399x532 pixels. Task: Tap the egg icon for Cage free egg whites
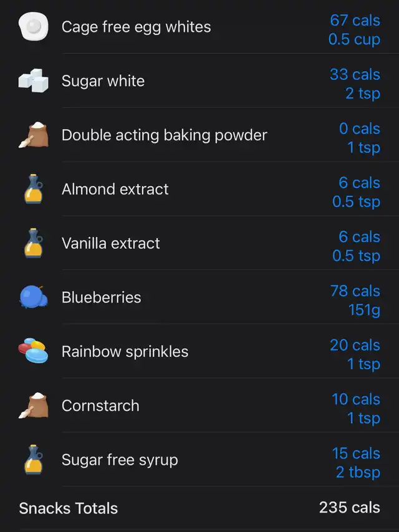coord(33,26)
